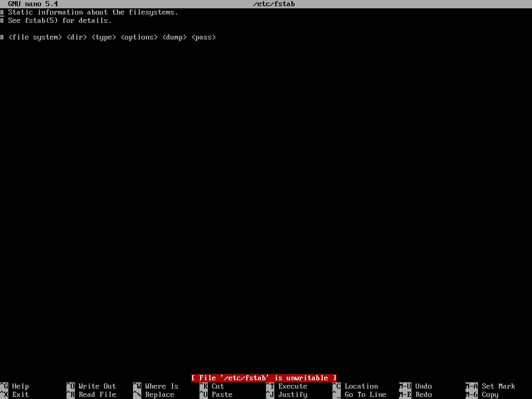The height and width of the screenshot is (399, 532).
Task: Place cursor on 'See fstab(5) for details' line
Action: click(x=56, y=21)
